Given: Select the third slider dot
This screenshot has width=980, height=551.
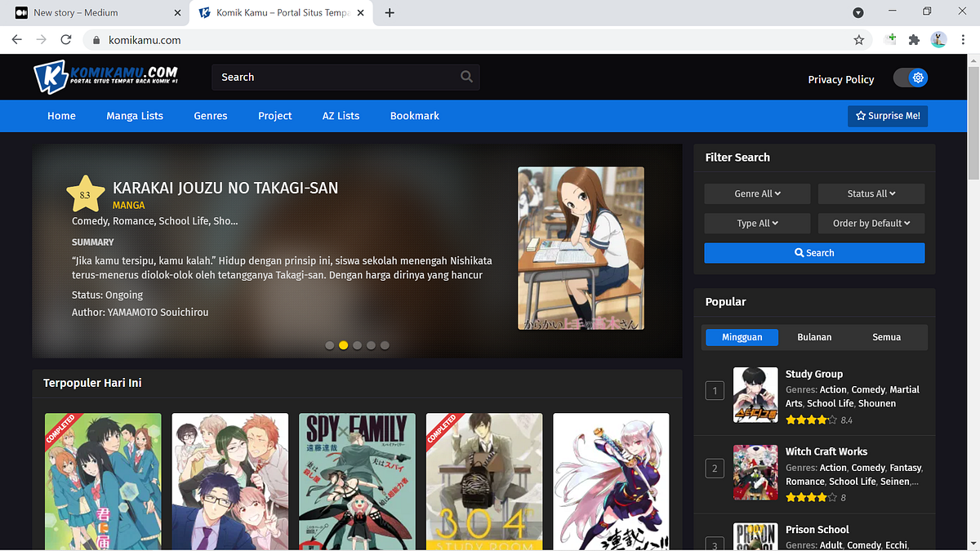Looking at the screenshot, I should tap(357, 345).
